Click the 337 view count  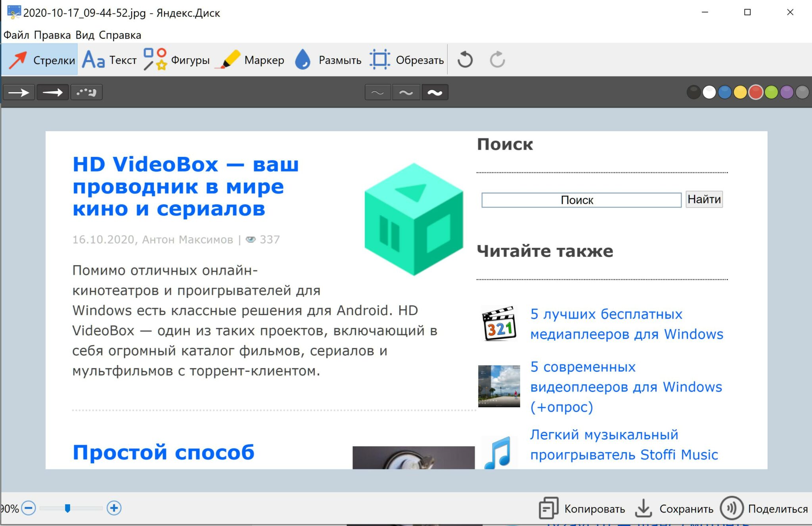pos(270,239)
